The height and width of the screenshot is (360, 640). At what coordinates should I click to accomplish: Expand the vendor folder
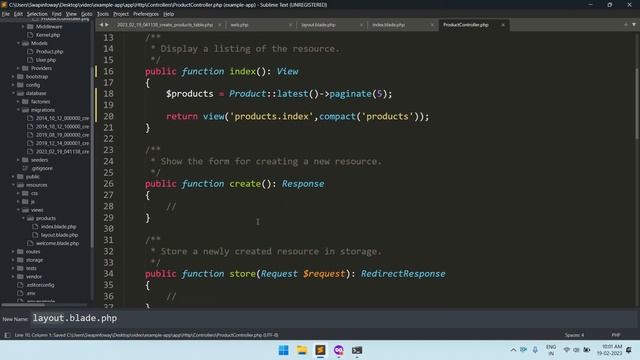(x=13, y=276)
